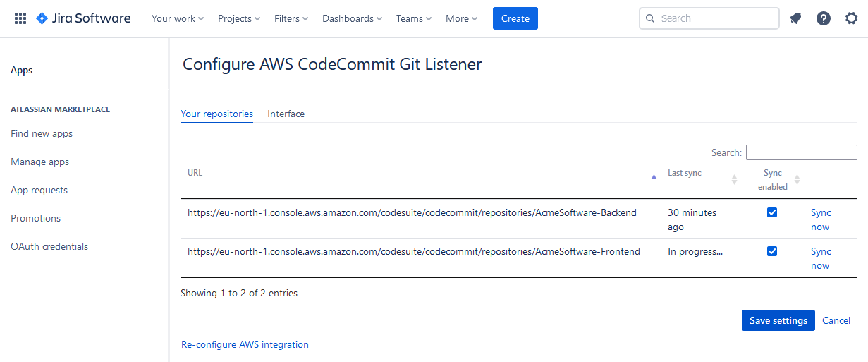Viewport: 868px width, 362px height.
Task: Expand the Dashboards dropdown
Action: point(352,18)
